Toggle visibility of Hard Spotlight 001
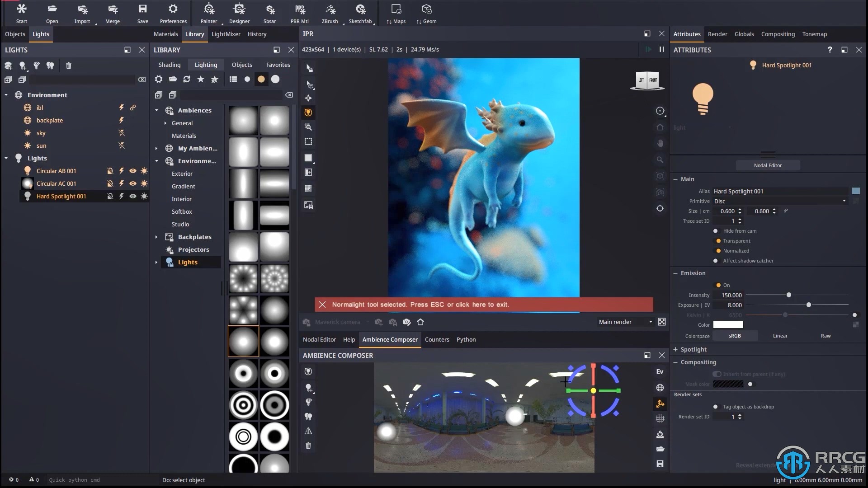868x488 pixels. [132, 196]
